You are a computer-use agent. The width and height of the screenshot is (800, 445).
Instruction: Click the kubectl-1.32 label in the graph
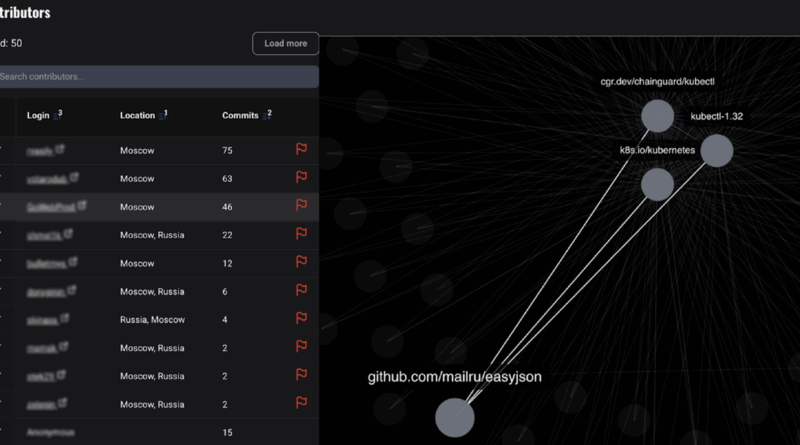coord(716,116)
